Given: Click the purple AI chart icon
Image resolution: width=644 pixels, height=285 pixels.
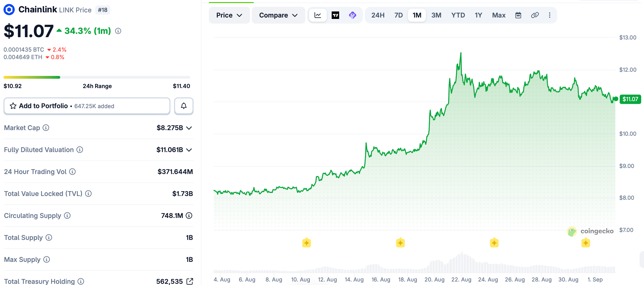Looking at the screenshot, I should [x=352, y=15].
